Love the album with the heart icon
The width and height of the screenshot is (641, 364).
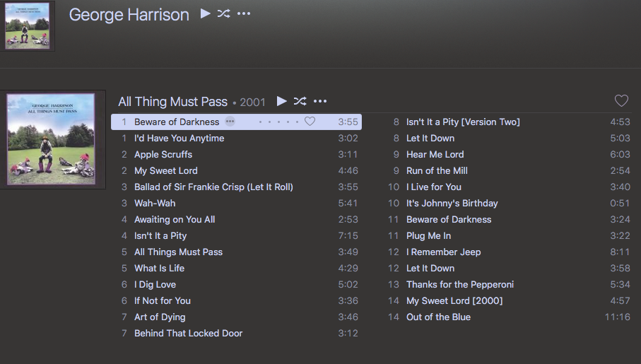[621, 100]
